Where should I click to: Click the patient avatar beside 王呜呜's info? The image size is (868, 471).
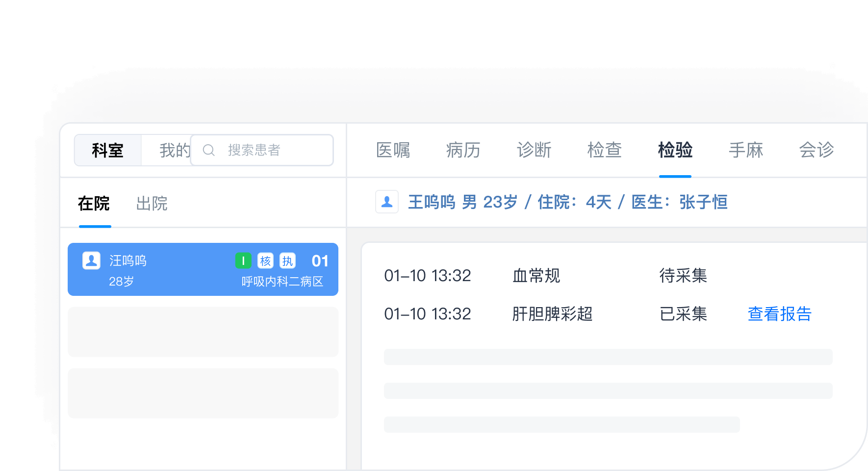point(387,202)
